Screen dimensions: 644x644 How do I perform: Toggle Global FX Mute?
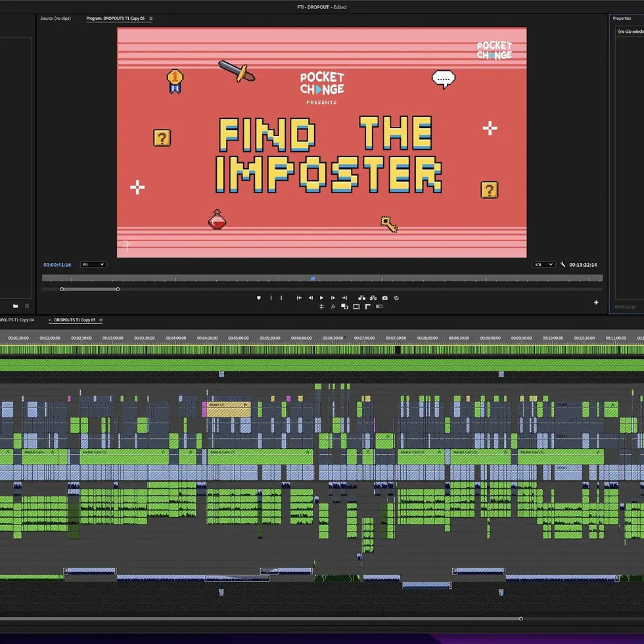point(333,307)
